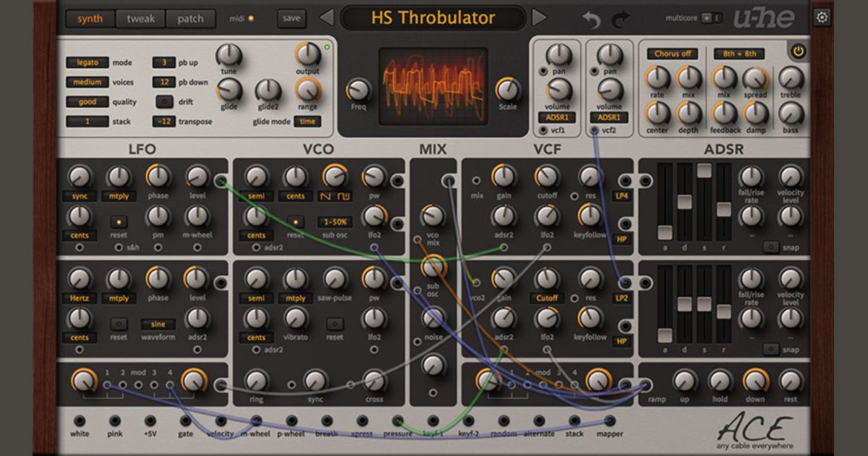868x456 pixels.
Task: Click the save button
Action: point(291,19)
